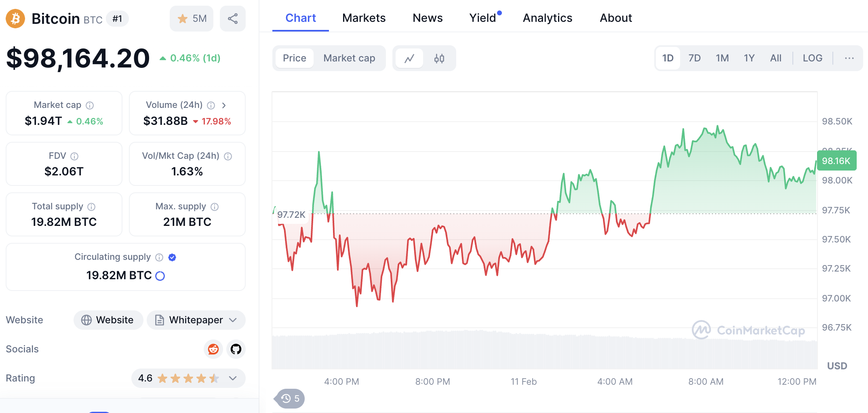Click the 98.16K current price label

tap(836, 161)
